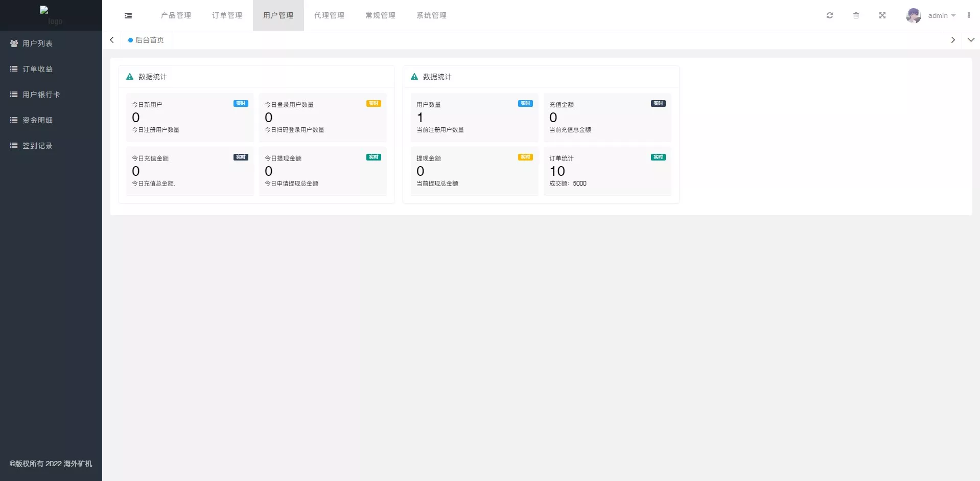
Task: Open the vertical three-dots more menu
Action: click(968, 15)
